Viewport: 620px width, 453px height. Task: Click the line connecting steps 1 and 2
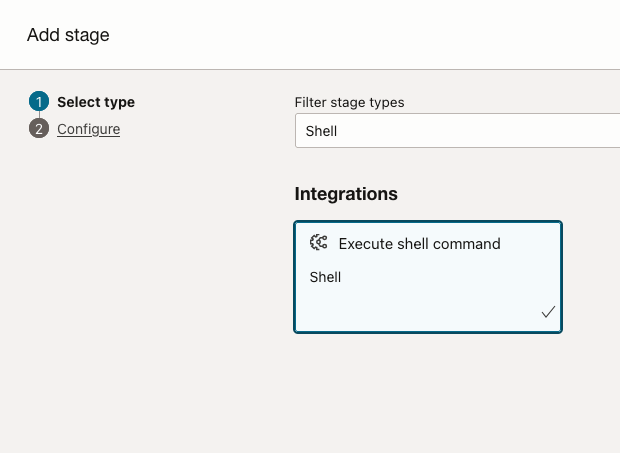click(39, 115)
